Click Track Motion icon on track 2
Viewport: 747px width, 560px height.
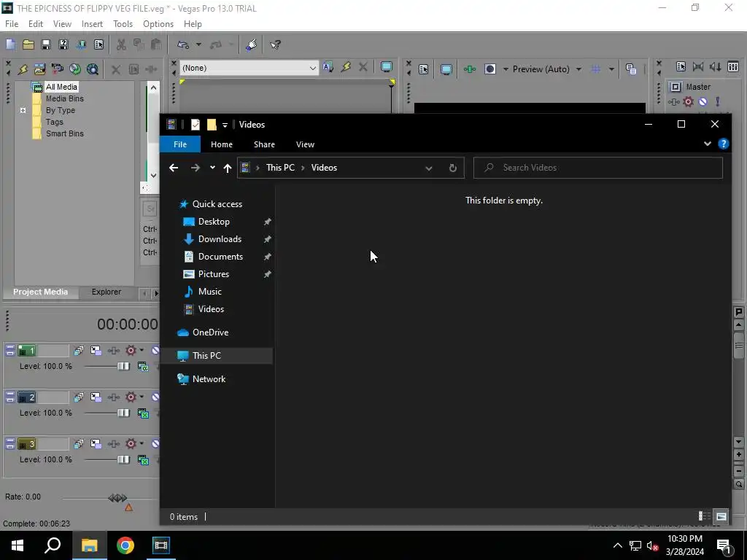(x=96, y=397)
